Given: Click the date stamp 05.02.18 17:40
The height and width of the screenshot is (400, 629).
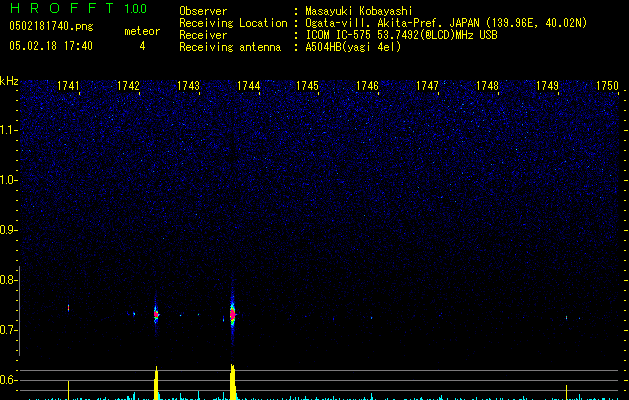Looking at the screenshot, I should [x=51, y=46].
